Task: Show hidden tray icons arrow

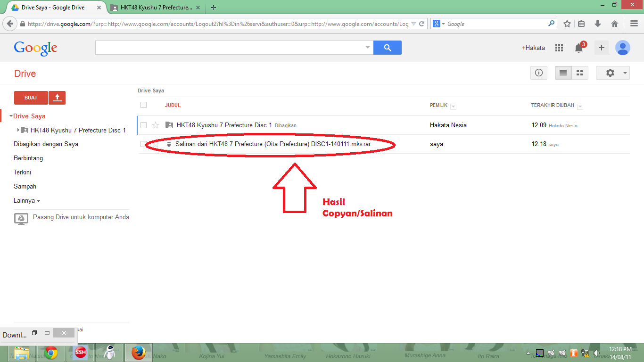Action: 528,353
